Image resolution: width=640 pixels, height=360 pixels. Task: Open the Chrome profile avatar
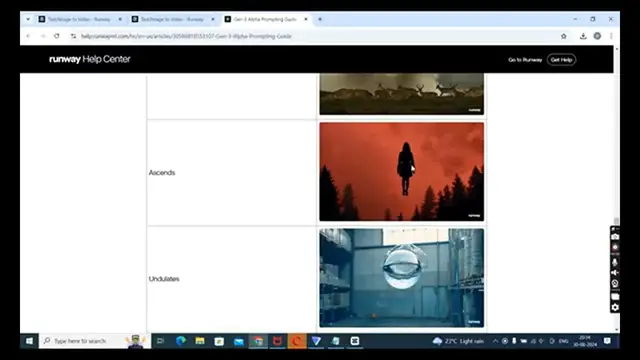[597, 36]
